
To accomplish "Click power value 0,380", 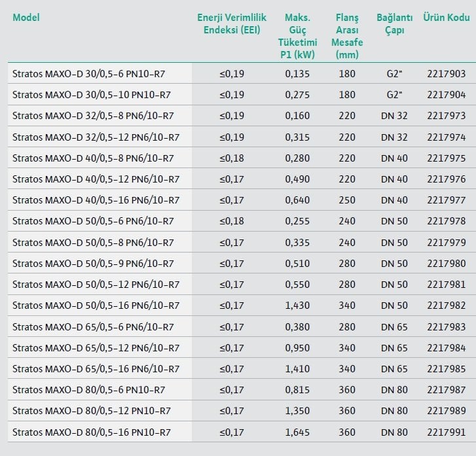I will click(x=297, y=326).
